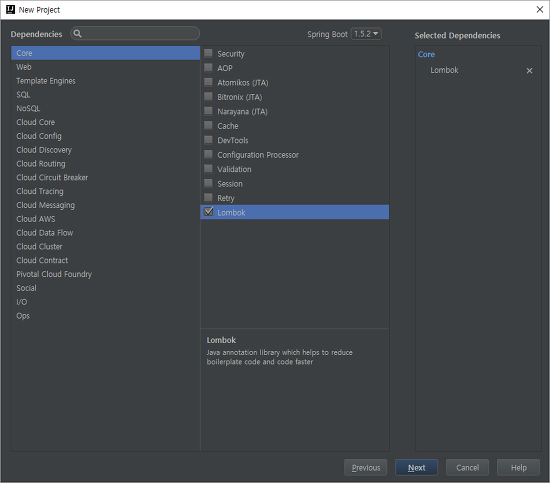Select the Core category
Image resolution: width=550 pixels, height=483 pixels.
click(106, 53)
